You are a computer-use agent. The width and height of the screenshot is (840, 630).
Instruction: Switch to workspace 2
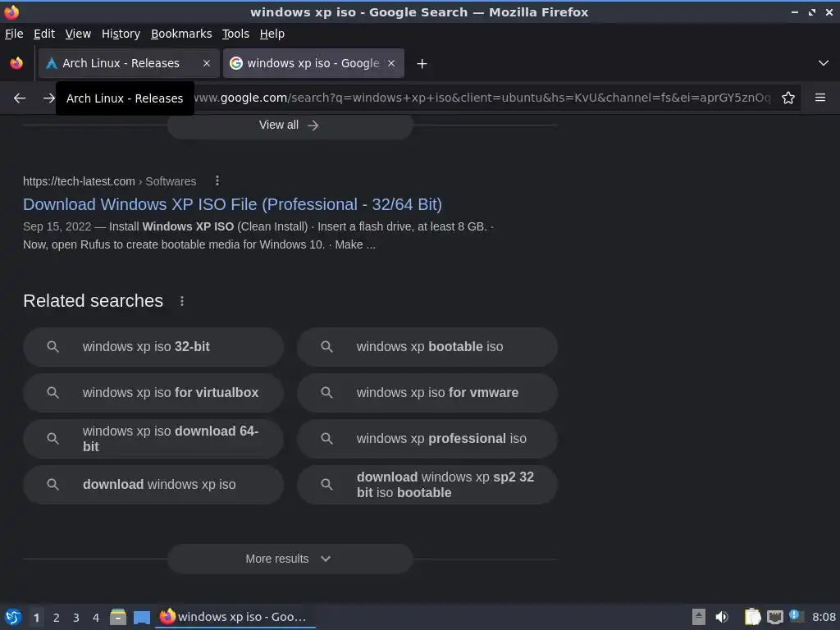[x=57, y=618]
